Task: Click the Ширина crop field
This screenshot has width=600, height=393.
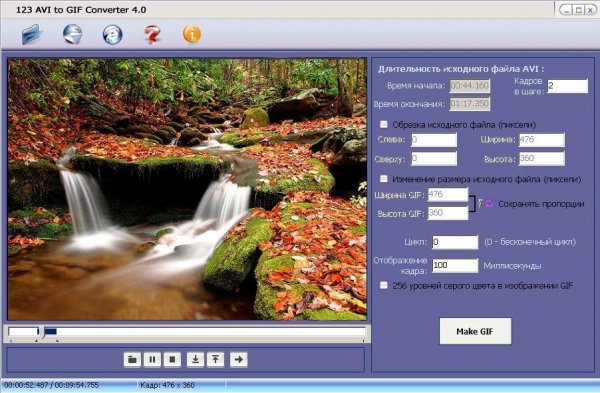Action: 541,140
